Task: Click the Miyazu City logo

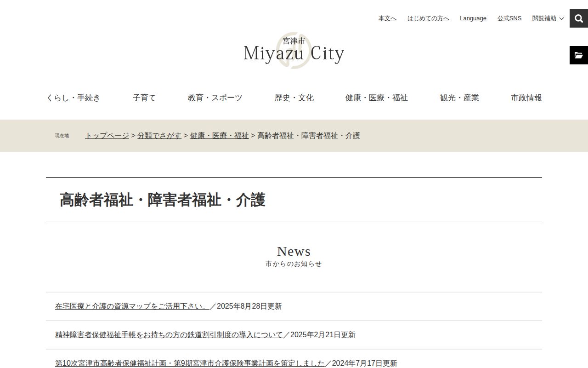Action: 294,51
